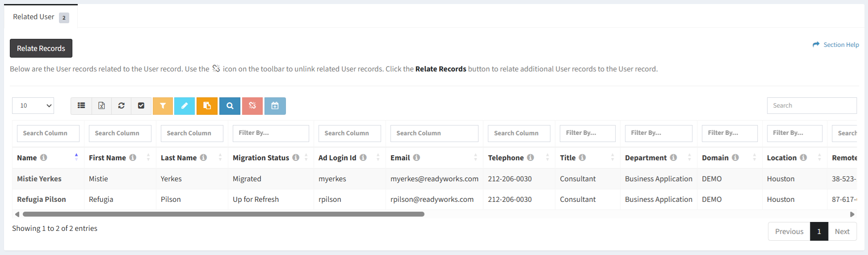Refresh the related user table
868x255 pixels.
121,106
